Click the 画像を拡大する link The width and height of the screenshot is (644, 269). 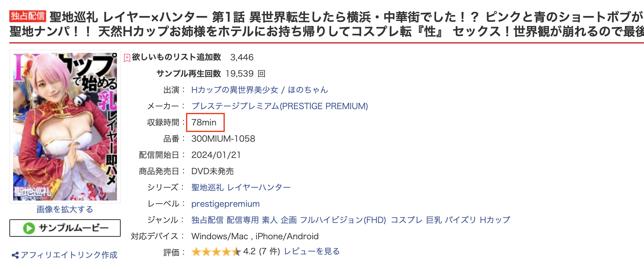pos(65,209)
